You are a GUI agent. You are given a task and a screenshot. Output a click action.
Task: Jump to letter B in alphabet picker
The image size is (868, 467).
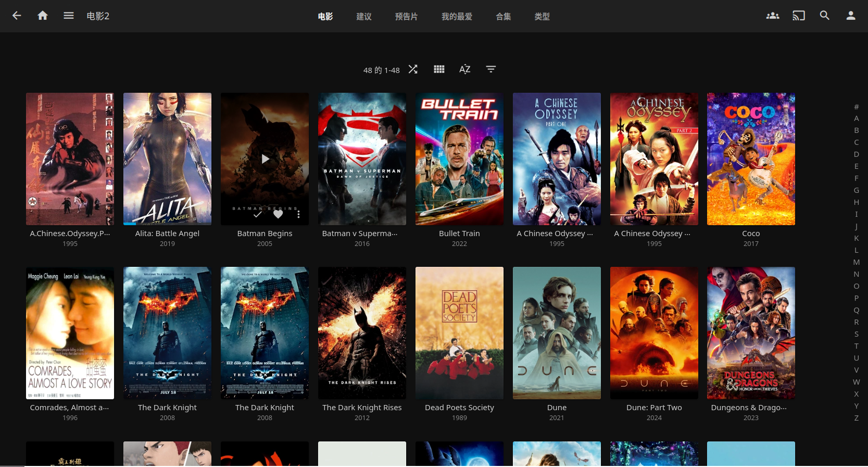point(856,130)
